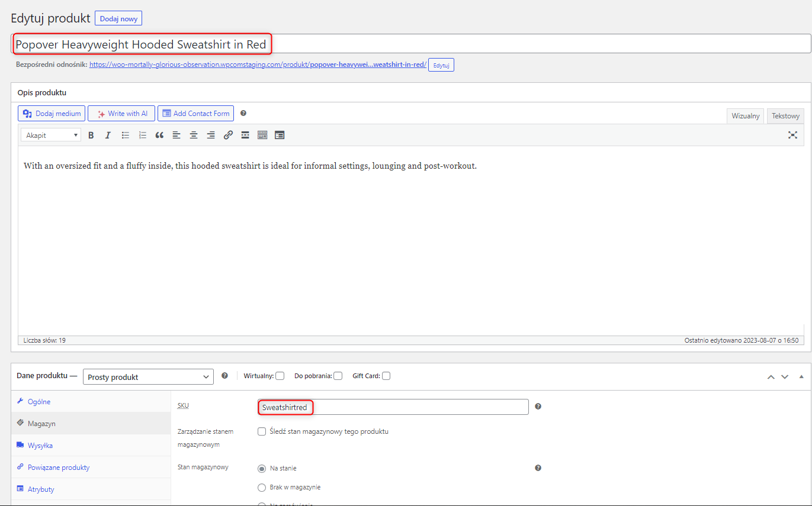Show the SKU help tooltip
The image size is (812, 506).
538,407
